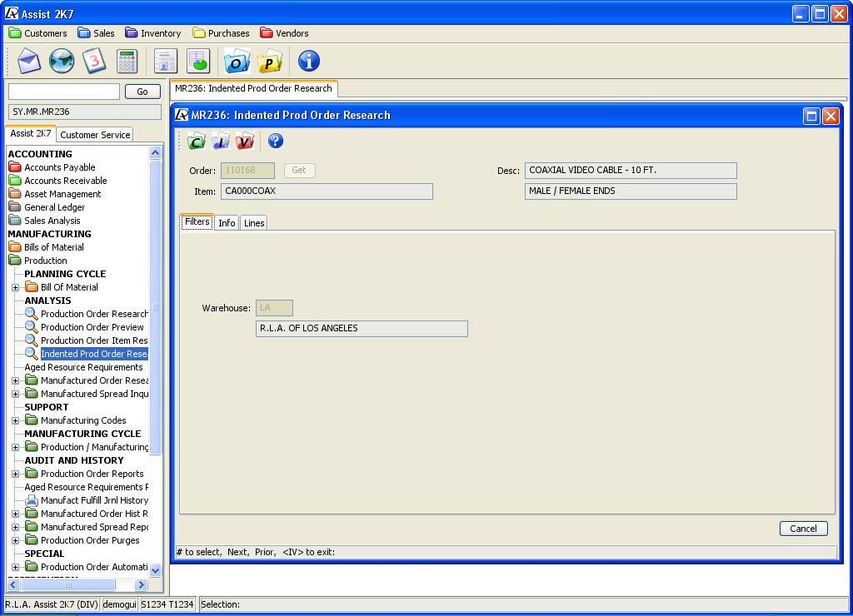Select the Filters tab
853x616 pixels.
[x=197, y=221]
